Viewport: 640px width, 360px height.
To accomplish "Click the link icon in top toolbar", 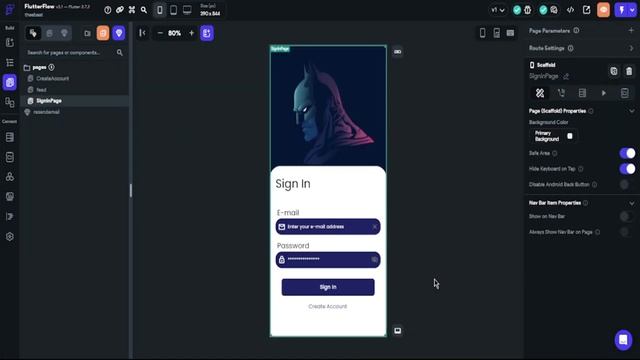I will (x=120, y=10).
